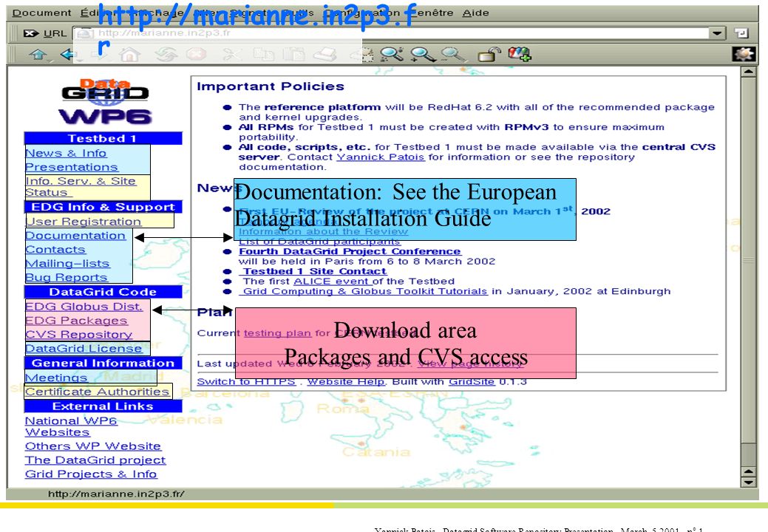Click the status bar URL text
This screenshot has width=768, height=532.
click(116, 494)
